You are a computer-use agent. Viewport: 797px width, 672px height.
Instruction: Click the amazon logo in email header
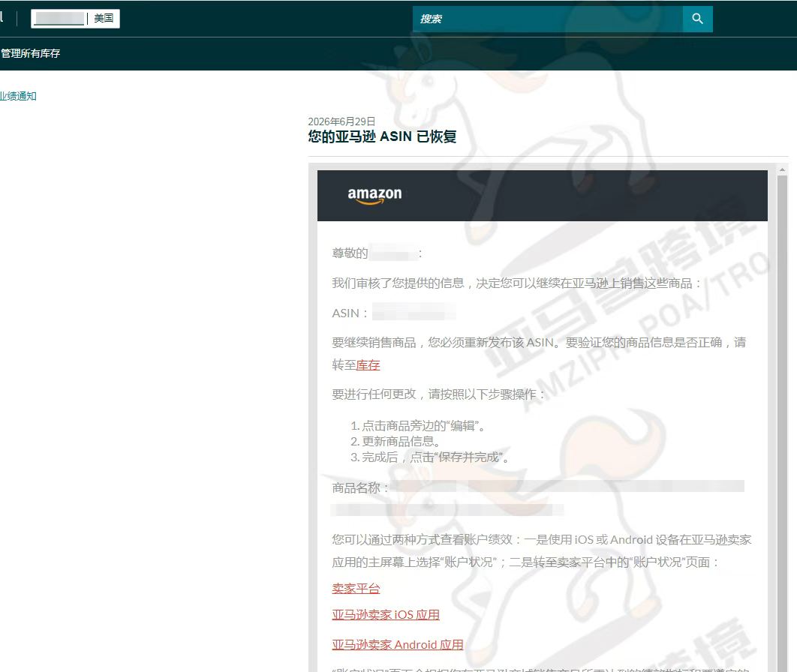[x=374, y=195]
